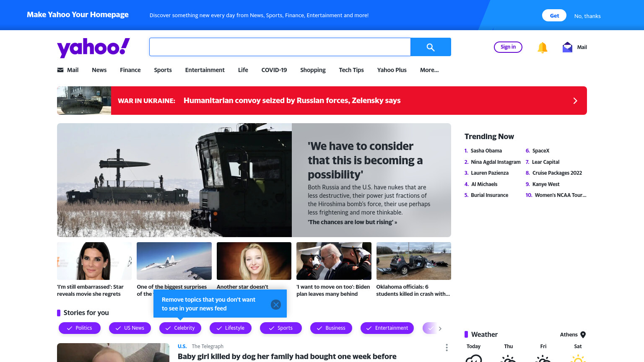
Task: Click Thursday's weather icon
Action: click(x=508, y=358)
